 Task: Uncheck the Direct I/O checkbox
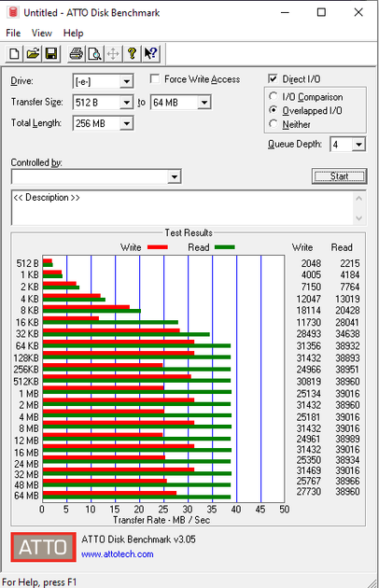(x=273, y=78)
